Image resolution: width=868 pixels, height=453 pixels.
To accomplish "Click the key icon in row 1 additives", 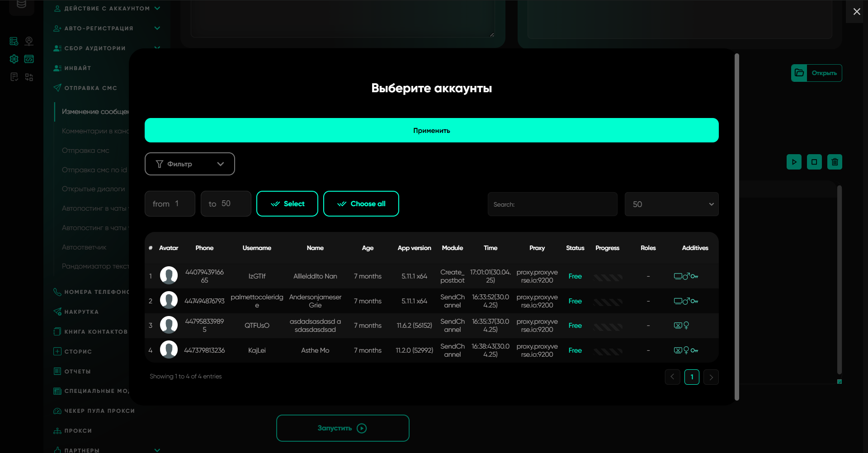I will pyautogui.click(x=694, y=276).
